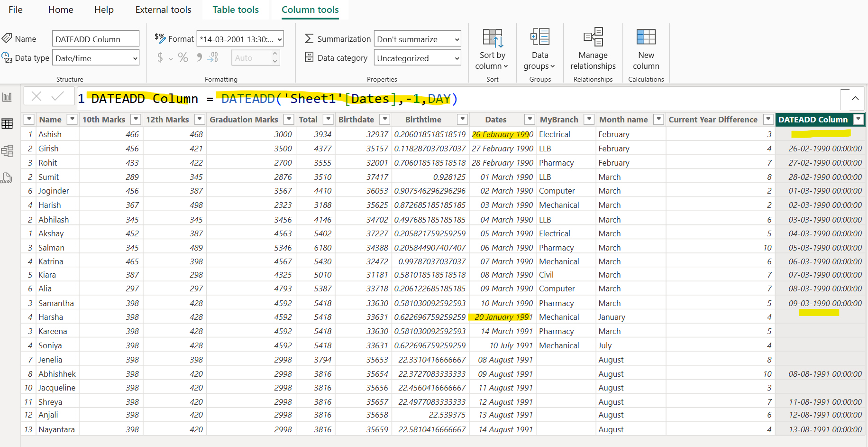The width and height of the screenshot is (868, 447).
Task: Add thousands separator with comma icon
Action: [x=199, y=57]
